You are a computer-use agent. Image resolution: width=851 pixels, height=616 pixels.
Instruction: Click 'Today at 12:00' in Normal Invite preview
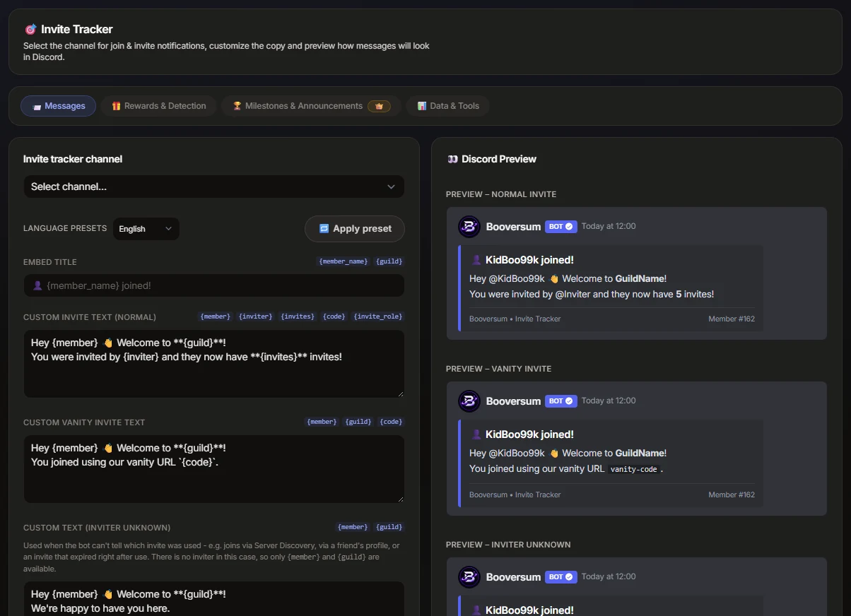[609, 226]
